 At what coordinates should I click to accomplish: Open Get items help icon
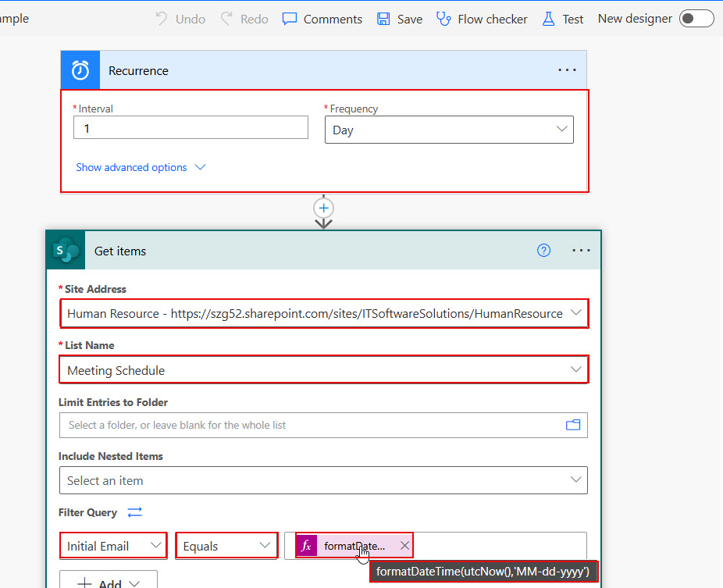click(x=544, y=251)
